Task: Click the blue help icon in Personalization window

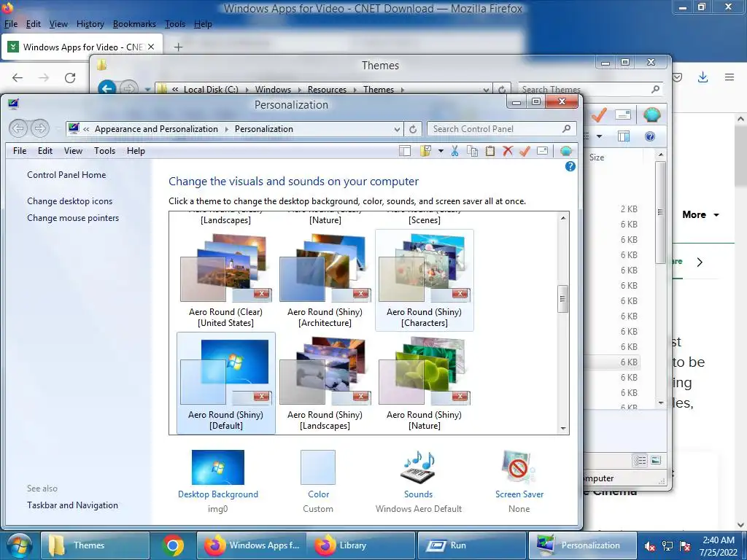Action: coord(570,166)
